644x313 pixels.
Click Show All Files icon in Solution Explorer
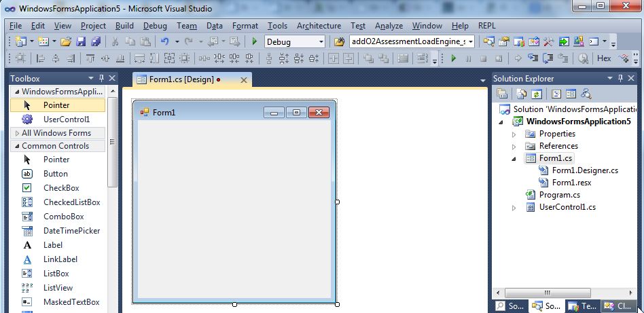[522, 94]
